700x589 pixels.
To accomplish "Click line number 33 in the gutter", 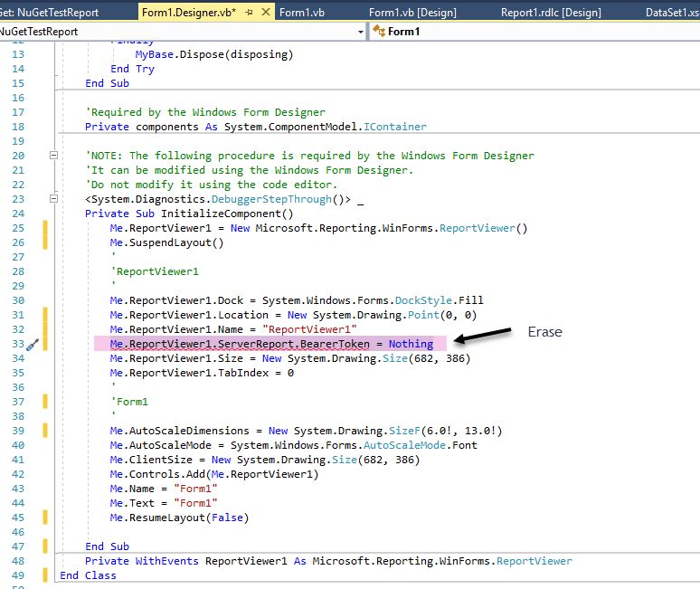I will coord(18,344).
